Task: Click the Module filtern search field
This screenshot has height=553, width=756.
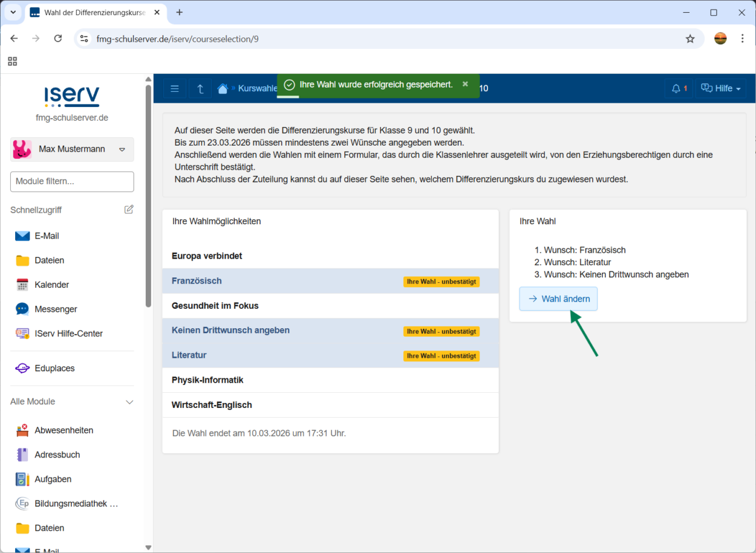Action: point(72,181)
